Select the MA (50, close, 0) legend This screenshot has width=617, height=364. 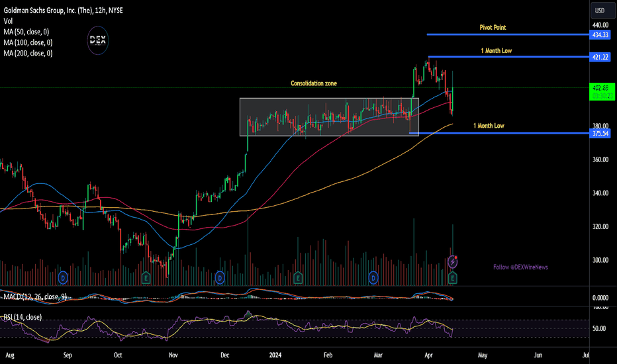[x=26, y=32]
